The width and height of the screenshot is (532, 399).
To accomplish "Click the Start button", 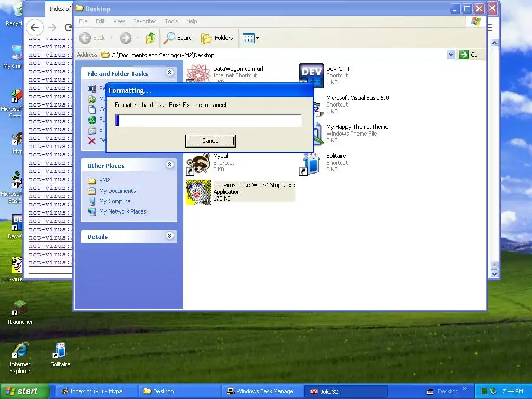I will point(24,391).
